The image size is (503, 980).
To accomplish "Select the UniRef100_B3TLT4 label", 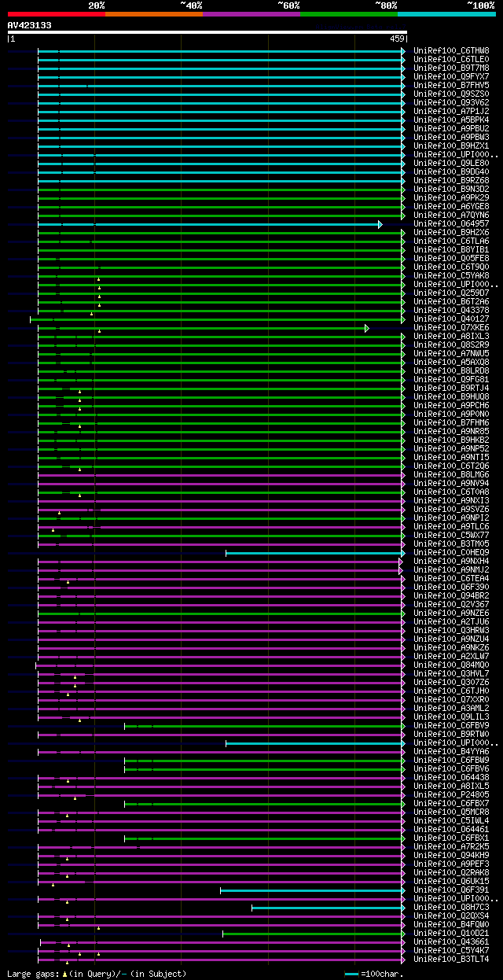I will [451, 959].
